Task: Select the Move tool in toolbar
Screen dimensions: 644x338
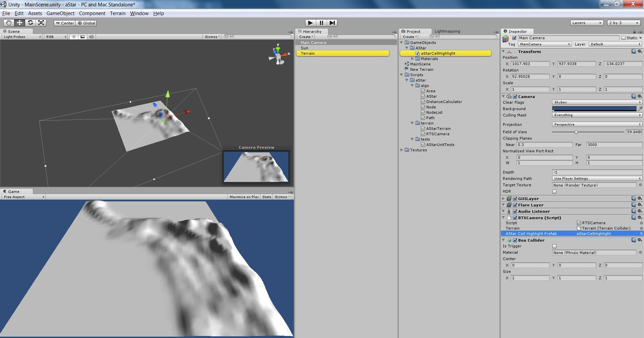Action: pyautogui.click(x=19, y=23)
